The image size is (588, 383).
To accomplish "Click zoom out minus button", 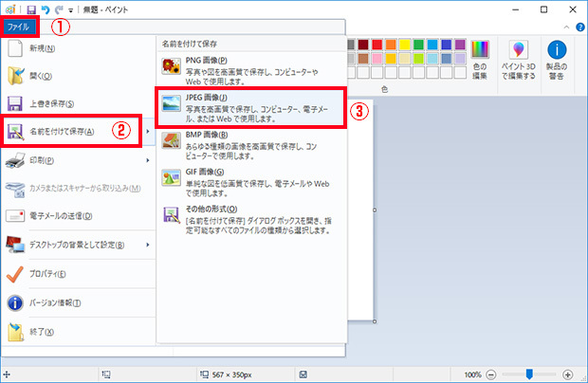I will click(490, 374).
